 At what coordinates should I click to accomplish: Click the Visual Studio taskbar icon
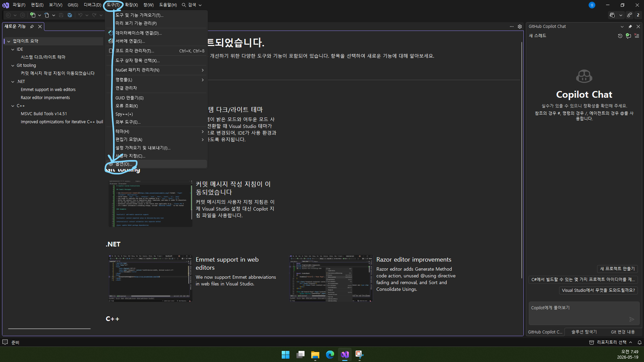pos(345,355)
